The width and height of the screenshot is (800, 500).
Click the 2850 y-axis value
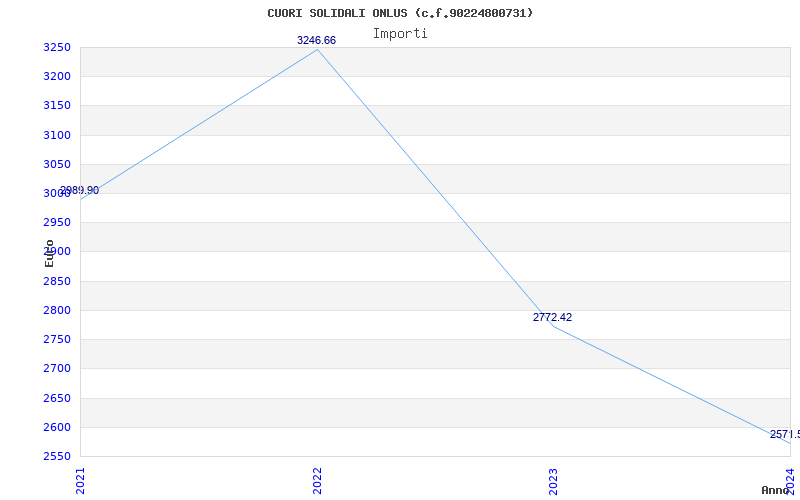tap(57, 282)
